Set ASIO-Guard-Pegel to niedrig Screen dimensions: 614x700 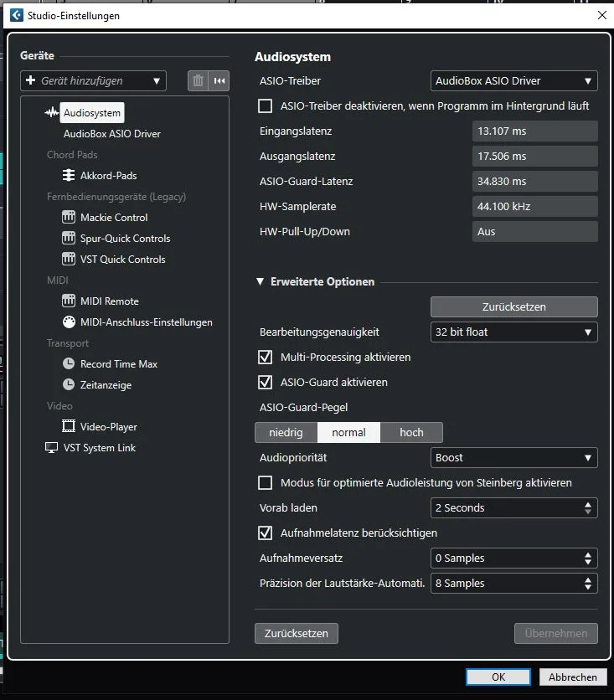(x=286, y=432)
